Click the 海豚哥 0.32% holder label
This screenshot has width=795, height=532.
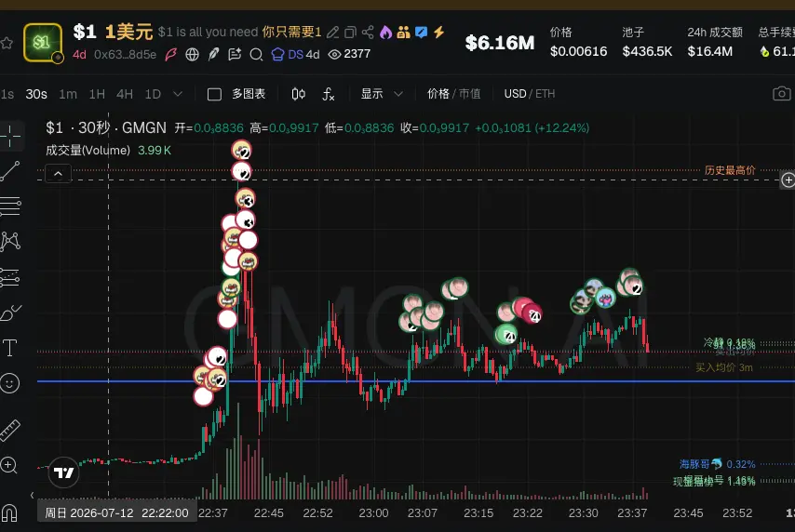pyautogui.click(x=717, y=464)
